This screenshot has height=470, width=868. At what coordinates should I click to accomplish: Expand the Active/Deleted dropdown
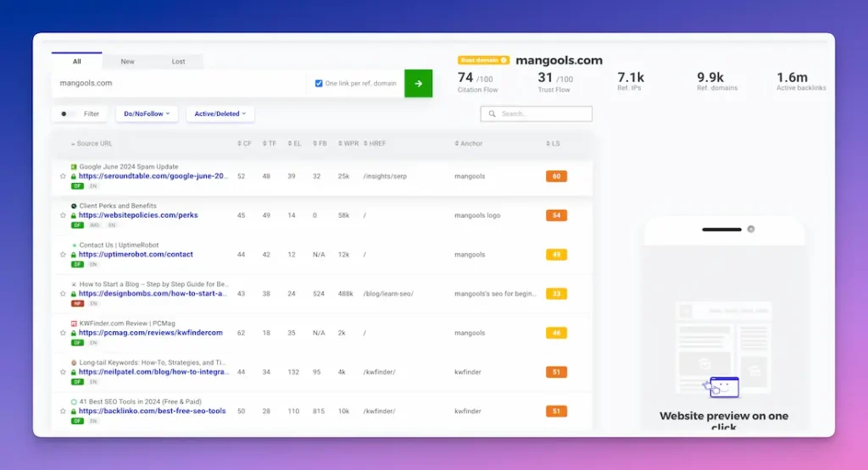[x=220, y=113]
